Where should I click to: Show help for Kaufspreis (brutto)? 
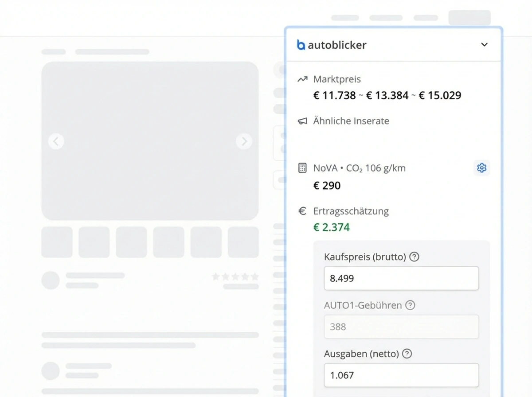coord(414,257)
